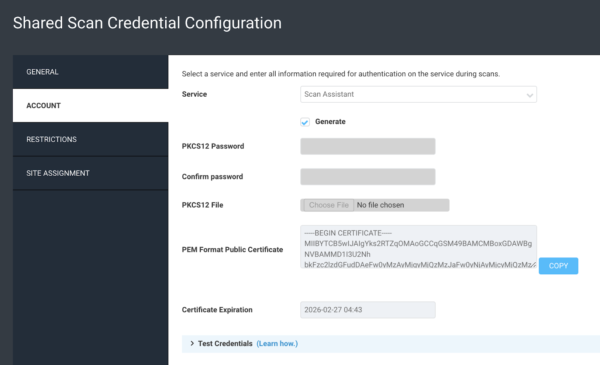Switch to the Restrictions tab
This screenshot has height=365, width=600.
point(90,139)
